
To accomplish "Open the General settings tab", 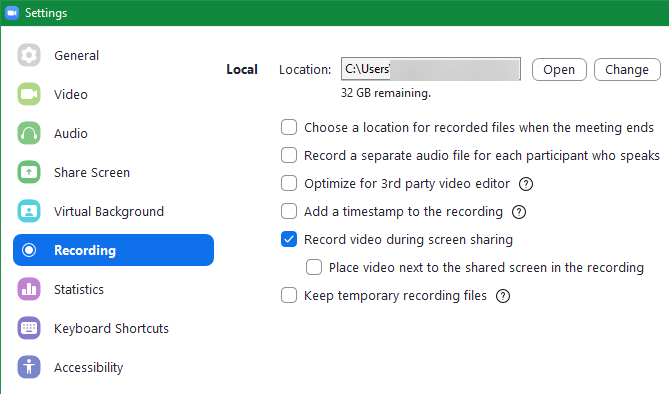I will 76,56.
